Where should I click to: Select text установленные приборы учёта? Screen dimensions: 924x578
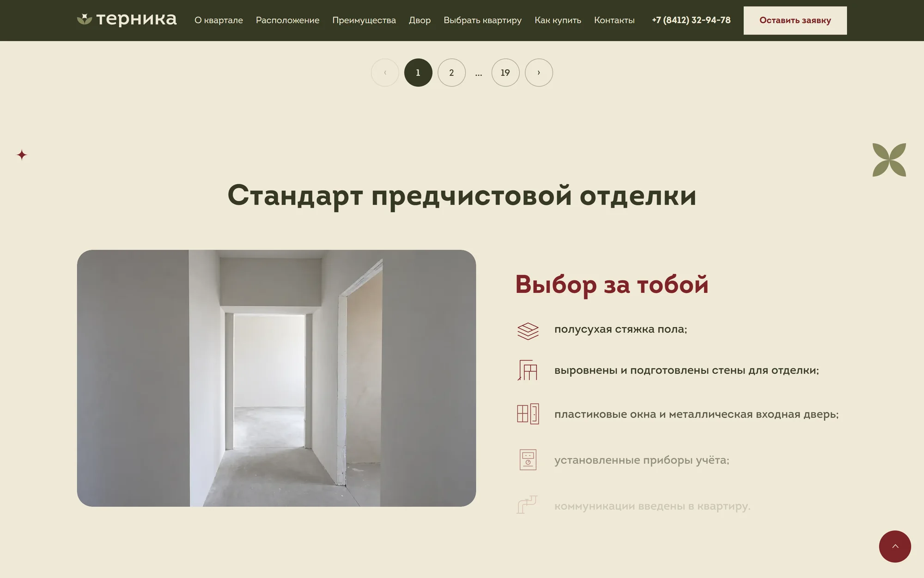tap(642, 460)
